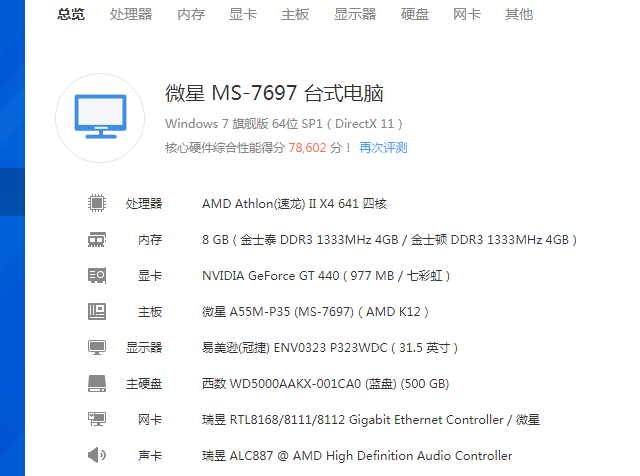Switch to the 显示器 tab
The height and width of the screenshot is (476, 640).
(x=355, y=14)
